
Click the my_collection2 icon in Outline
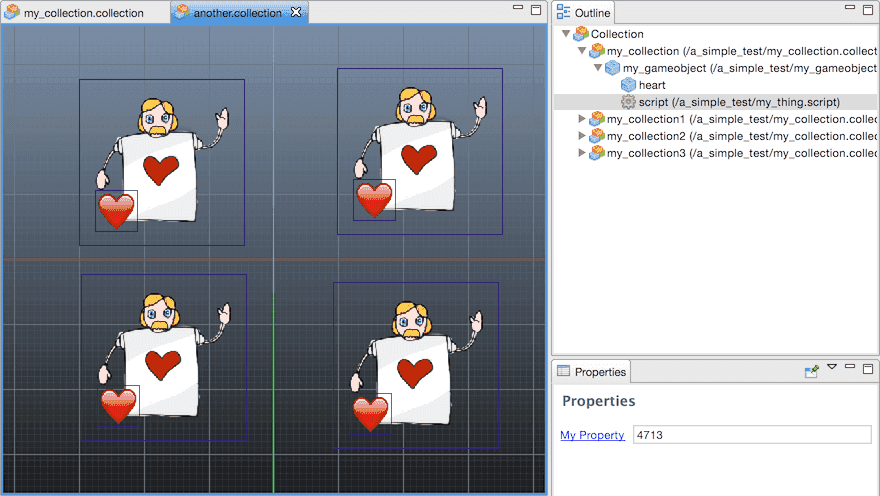click(596, 136)
